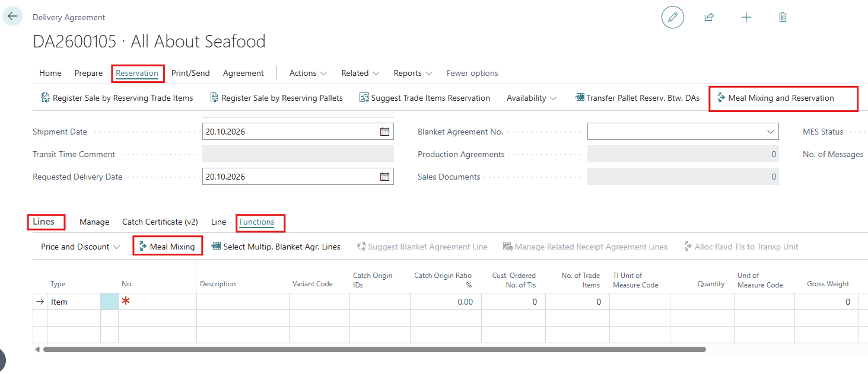
Task: Click the Description column header
Action: tap(218, 284)
